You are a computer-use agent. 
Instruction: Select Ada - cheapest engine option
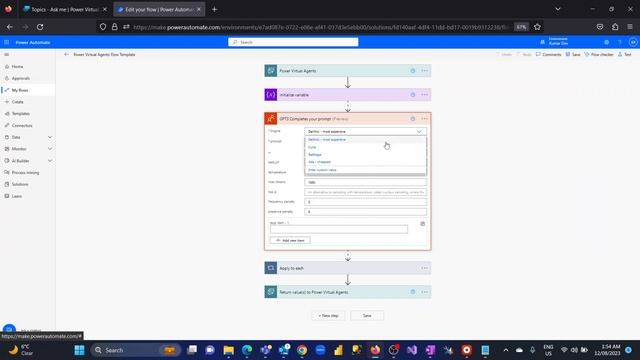coord(365,162)
